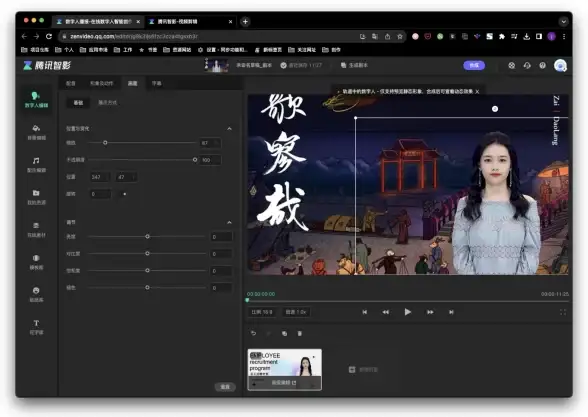Select the Display Mode sub-tab
The width and height of the screenshot is (588, 417).
107,102
